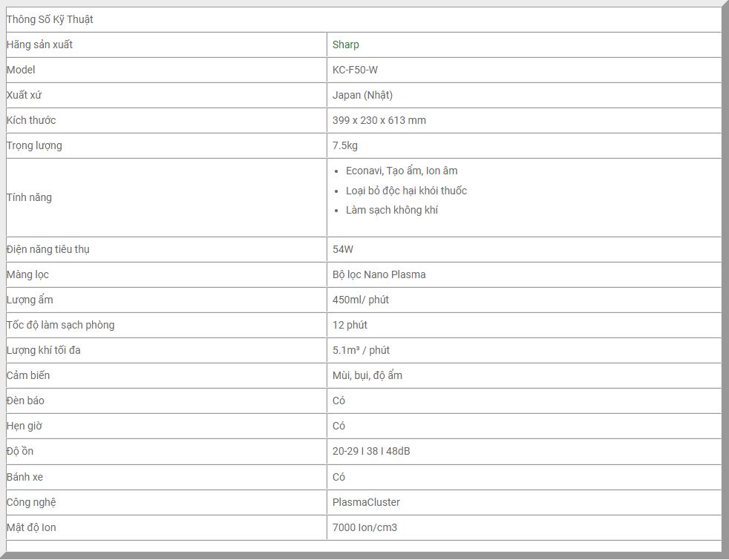Click the Tính năng row label

[29, 197]
